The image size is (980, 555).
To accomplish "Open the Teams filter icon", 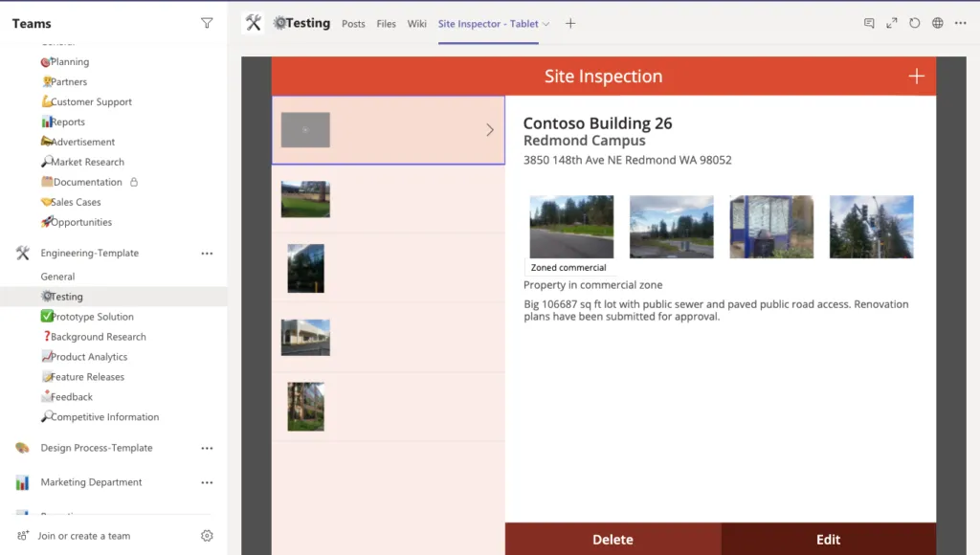I will point(207,23).
